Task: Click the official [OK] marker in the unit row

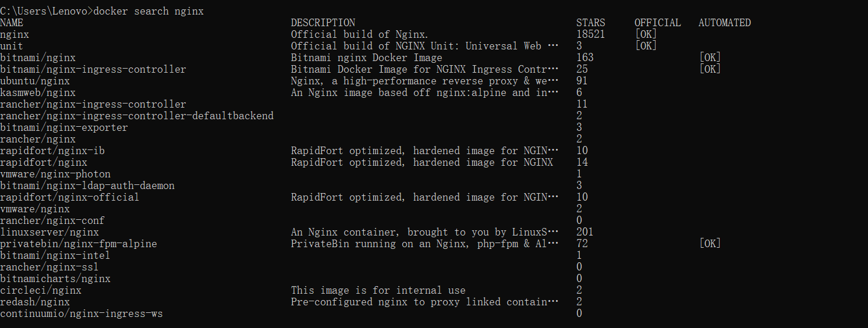Action: click(x=646, y=46)
